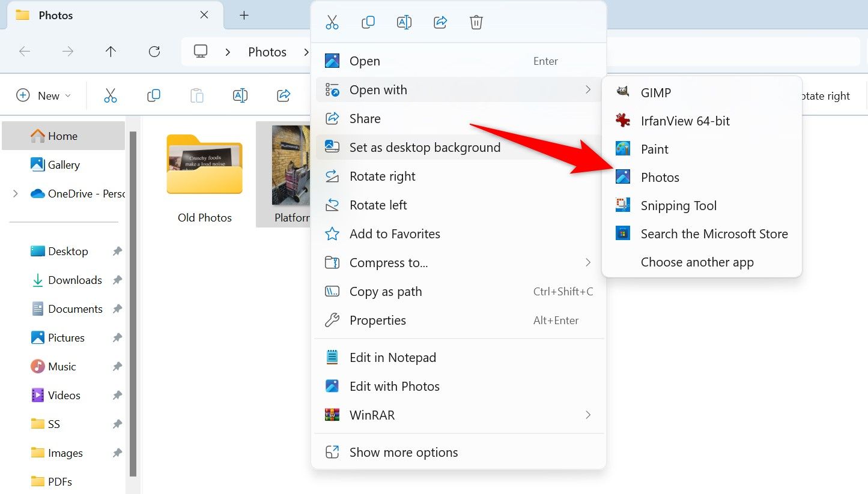Click the Share icon in the Explorer toolbar
The width and height of the screenshot is (868, 494).
[x=283, y=95]
